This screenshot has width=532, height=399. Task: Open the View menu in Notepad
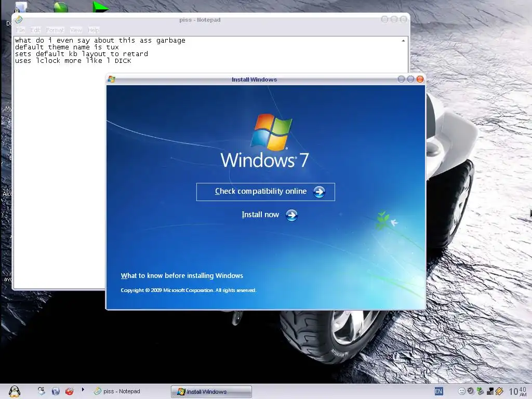(x=76, y=30)
